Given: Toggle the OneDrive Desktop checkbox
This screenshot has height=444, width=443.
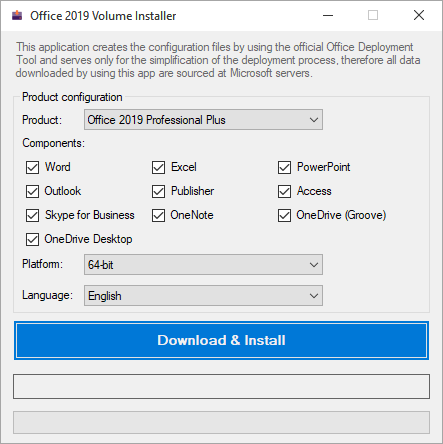Looking at the screenshot, I should (x=32, y=239).
